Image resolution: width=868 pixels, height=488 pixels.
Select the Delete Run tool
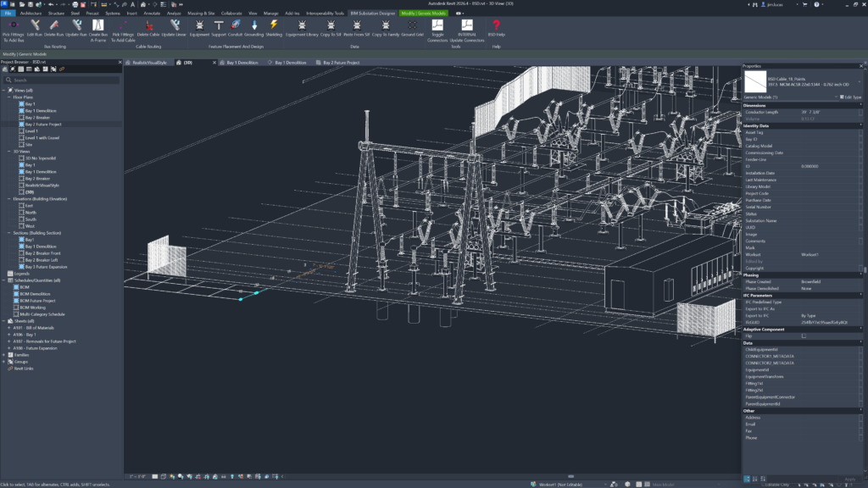(x=55, y=26)
